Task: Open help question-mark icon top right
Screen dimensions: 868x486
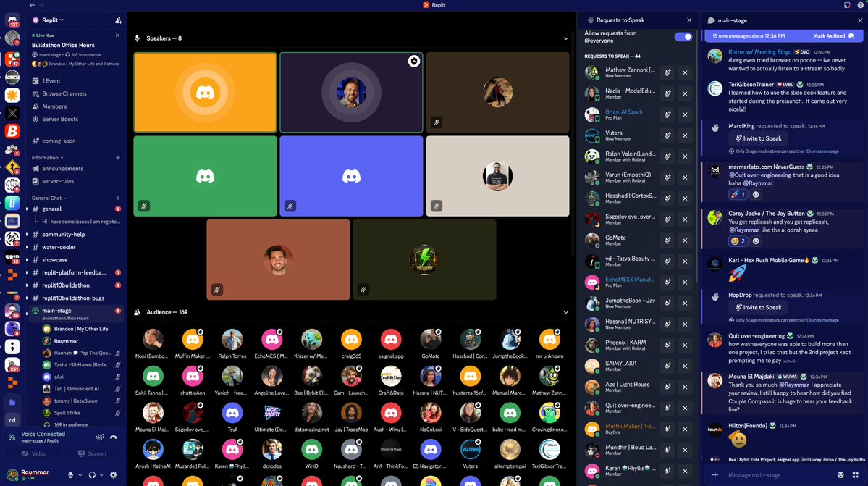Action: pos(861,5)
